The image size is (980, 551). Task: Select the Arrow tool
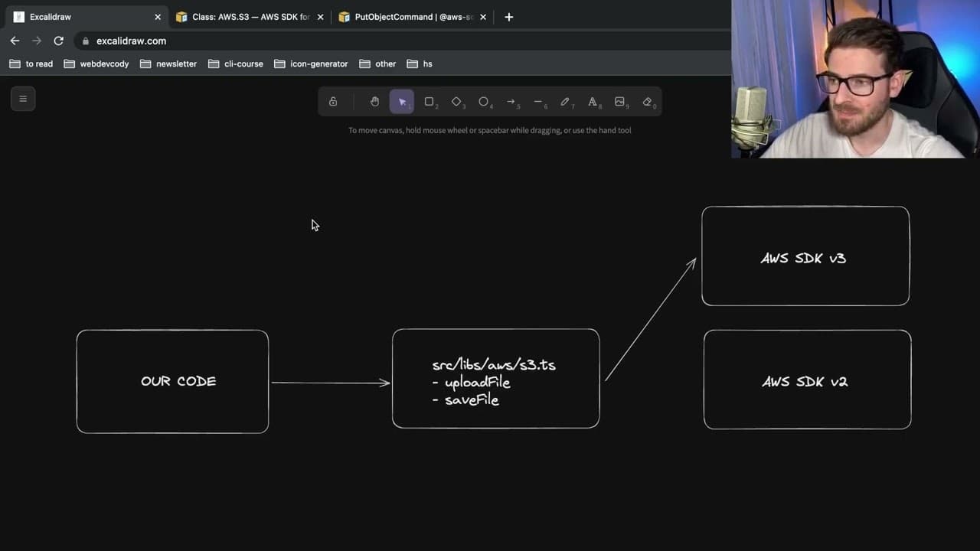(511, 102)
